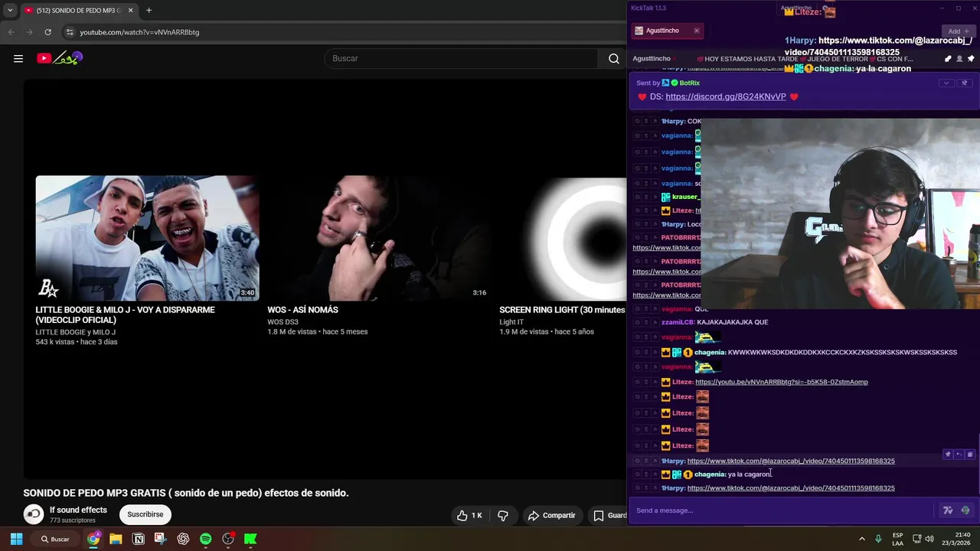Click the Chrome address bar URL
This screenshot has width=980, height=551.
click(139, 32)
